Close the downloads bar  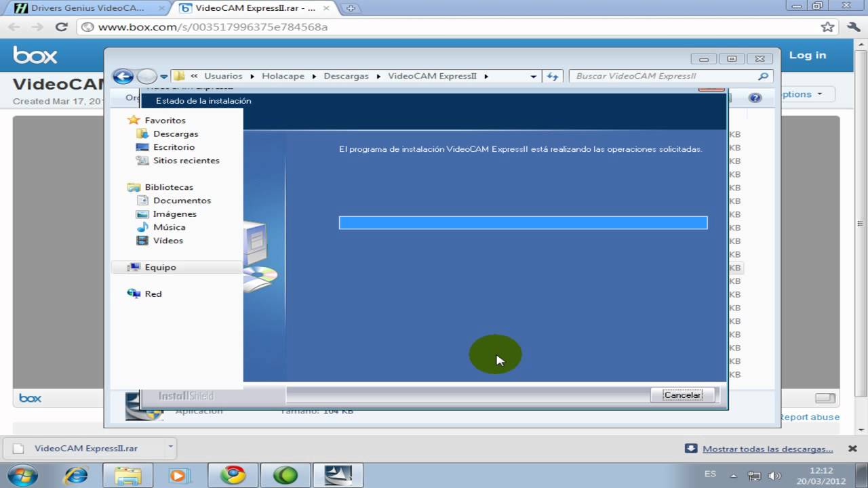coord(852,449)
